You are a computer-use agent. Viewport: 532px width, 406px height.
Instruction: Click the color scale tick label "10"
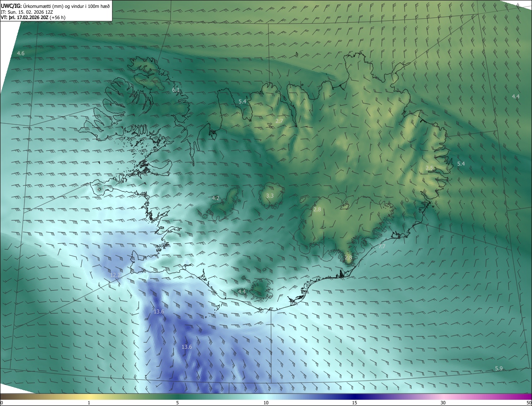(266, 403)
